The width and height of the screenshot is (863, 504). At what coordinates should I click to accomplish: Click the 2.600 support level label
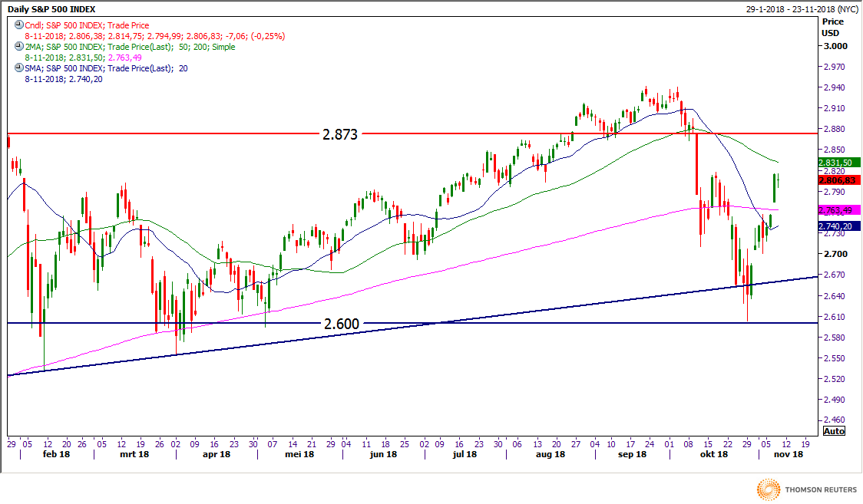click(341, 324)
